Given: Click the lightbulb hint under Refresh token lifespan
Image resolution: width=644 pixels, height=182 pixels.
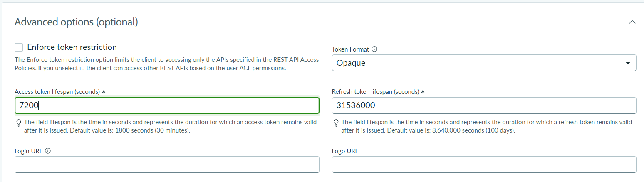Looking at the screenshot, I should [x=336, y=123].
